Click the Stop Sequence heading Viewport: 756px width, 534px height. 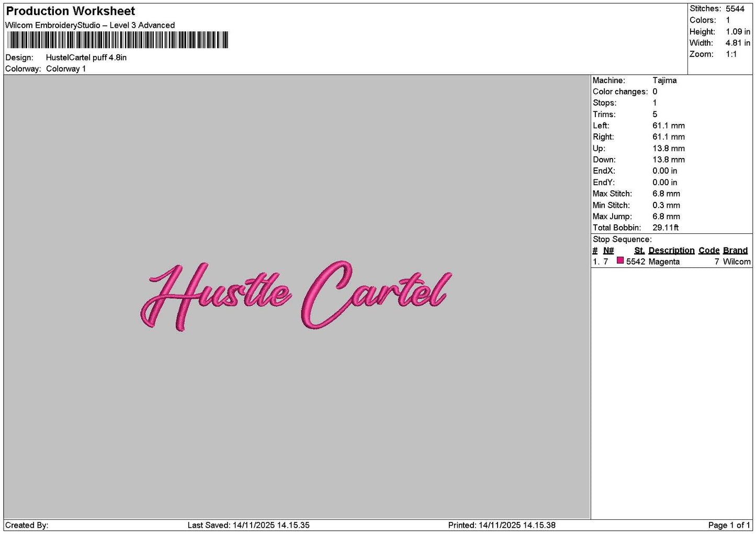pos(622,240)
